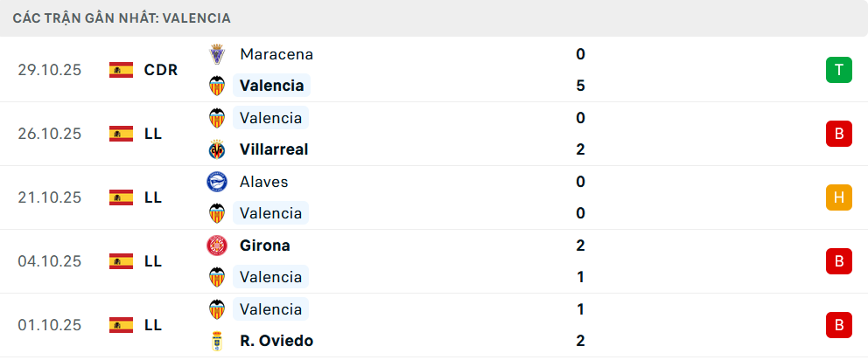The width and height of the screenshot is (868, 360).
Task: Click the Girona club crest icon
Action: coord(216,246)
